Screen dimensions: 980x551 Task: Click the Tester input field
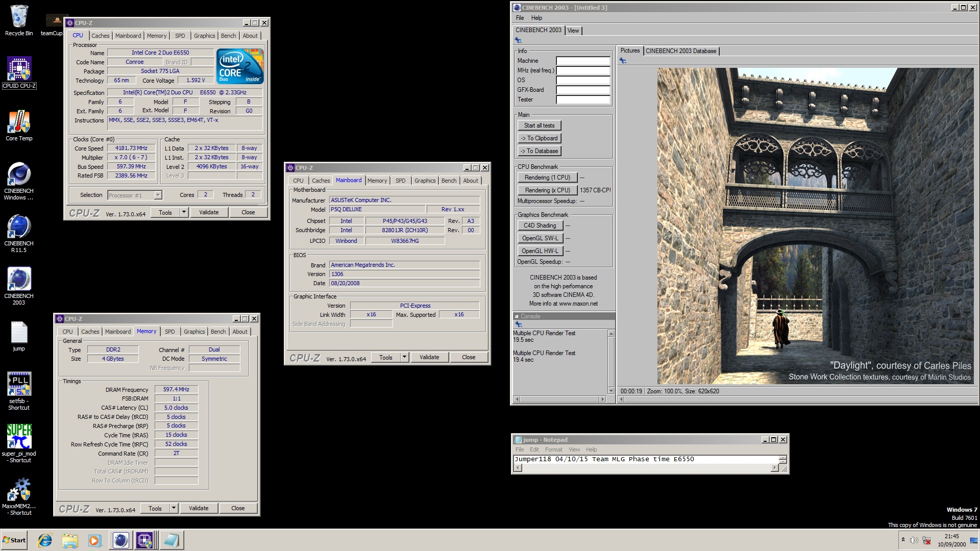tap(583, 99)
